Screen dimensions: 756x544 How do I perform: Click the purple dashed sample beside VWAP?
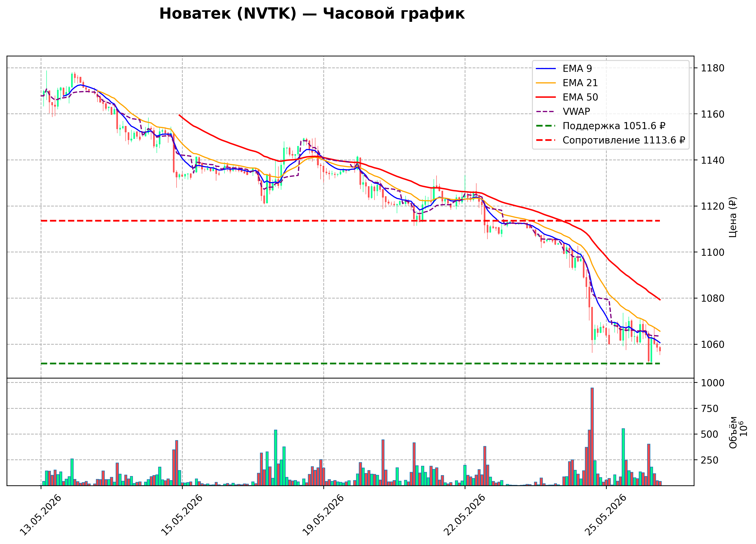pos(546,112)
